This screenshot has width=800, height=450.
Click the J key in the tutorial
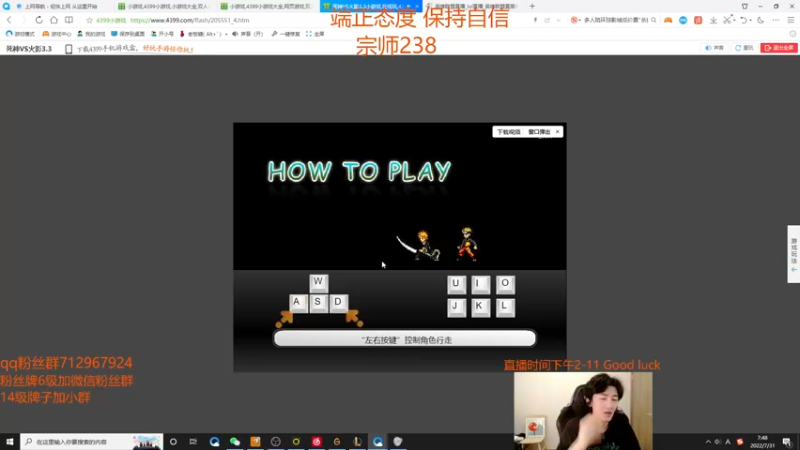456,308
